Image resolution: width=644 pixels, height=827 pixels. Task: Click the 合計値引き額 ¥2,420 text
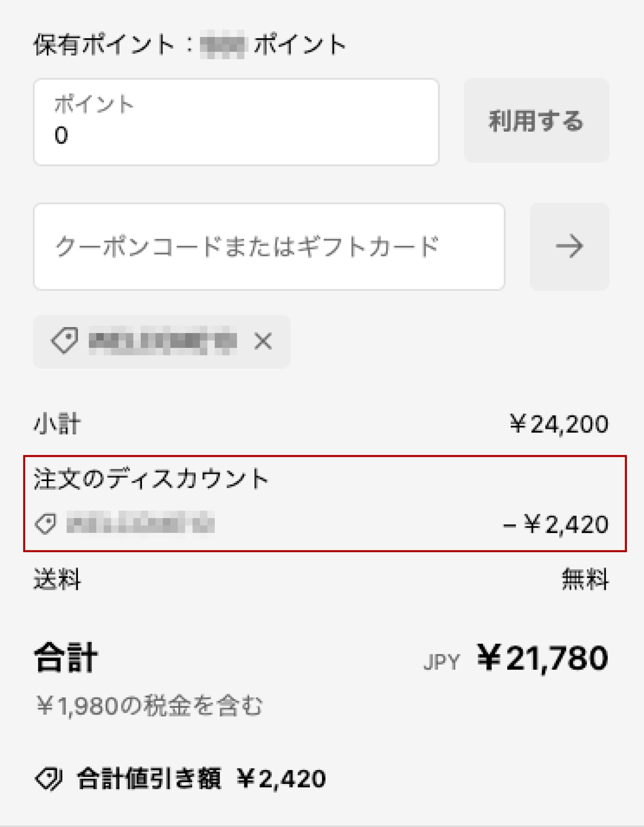point(201,779)
